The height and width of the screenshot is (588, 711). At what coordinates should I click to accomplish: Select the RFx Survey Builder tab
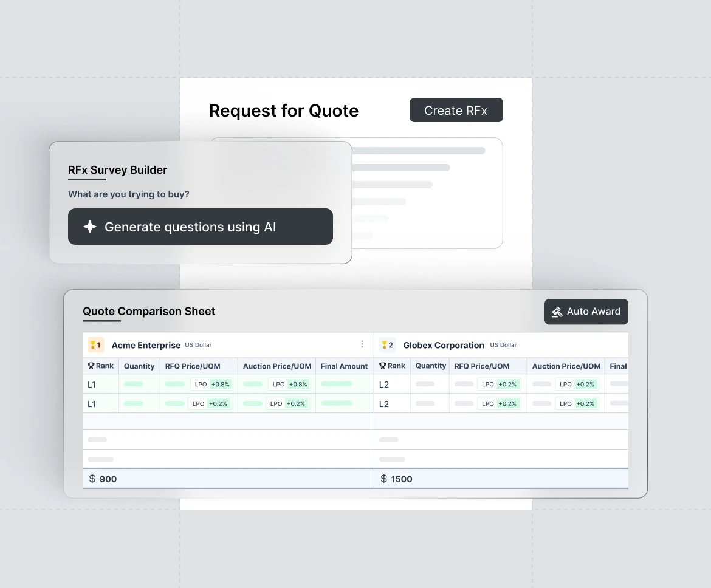pyautogui.click(x=117, y=170)
